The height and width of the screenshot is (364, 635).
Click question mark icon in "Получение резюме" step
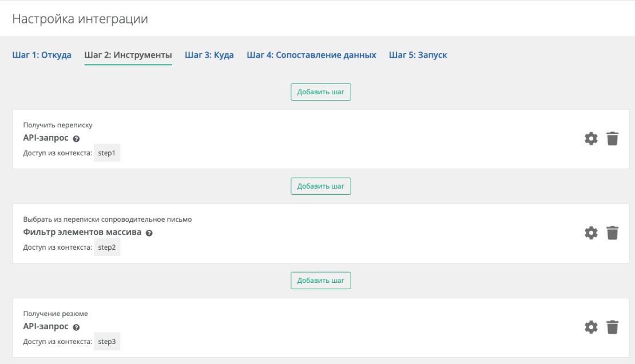pos(76,327)
